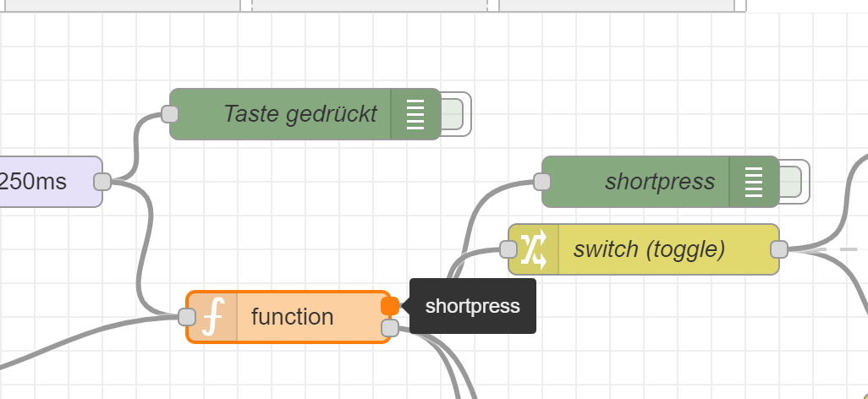The image size is (868, 399).
Task: Click the shortpress debug node list icon
Action: click(753, 182)
